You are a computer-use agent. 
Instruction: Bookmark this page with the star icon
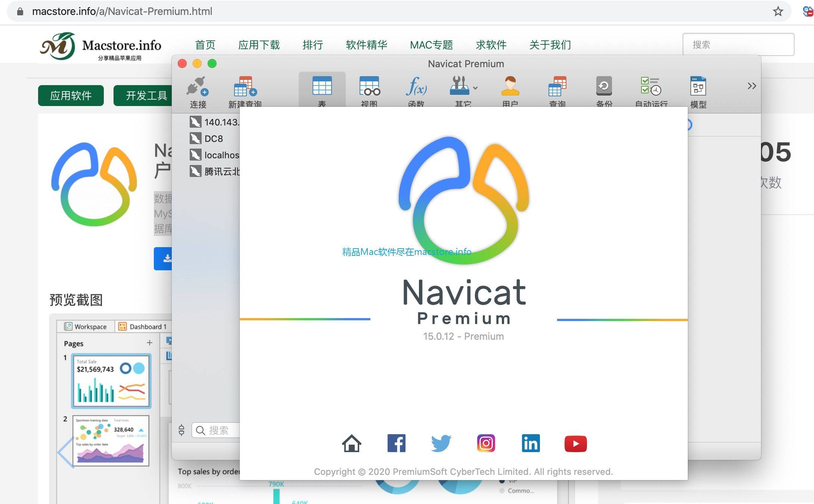778,12
